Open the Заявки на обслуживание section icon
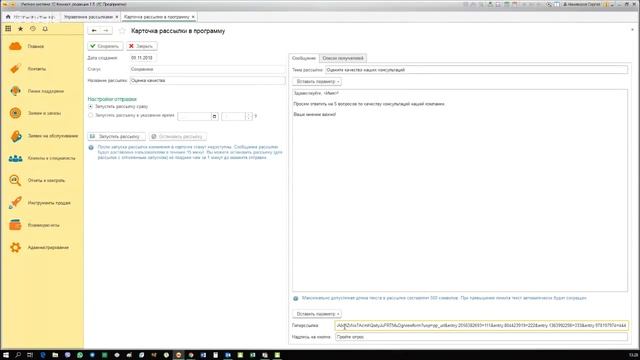The height and width of the screenshot is (360, 640). click(16, 136)
